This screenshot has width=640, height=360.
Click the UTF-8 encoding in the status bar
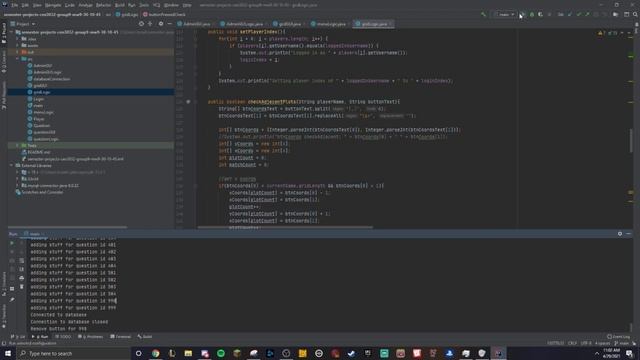point(586,343)
